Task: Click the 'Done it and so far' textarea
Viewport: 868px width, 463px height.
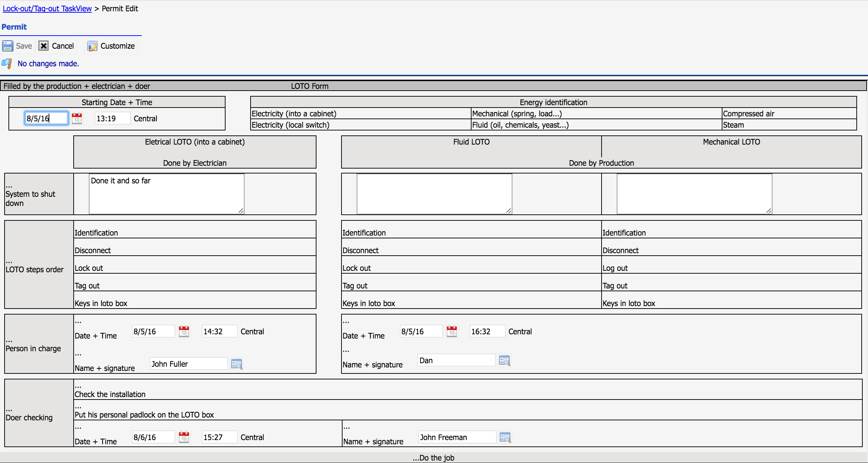Action: [x=166, y=194]
